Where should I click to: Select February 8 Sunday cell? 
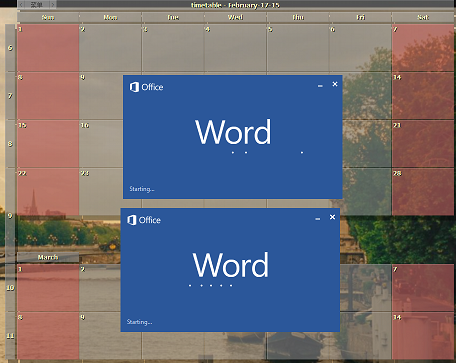pyautogui.click(x=48, y=96)
